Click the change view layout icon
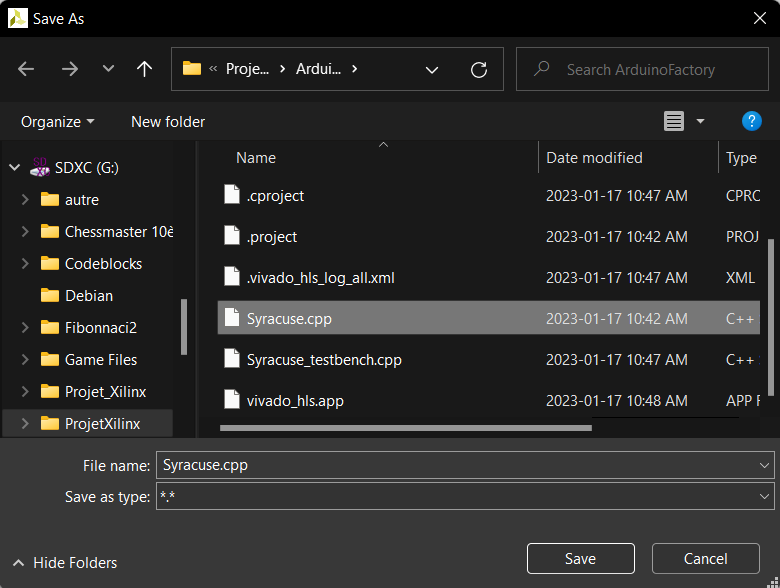The width and height of the screenshot is (780, 588). click(x=674, y=121)
